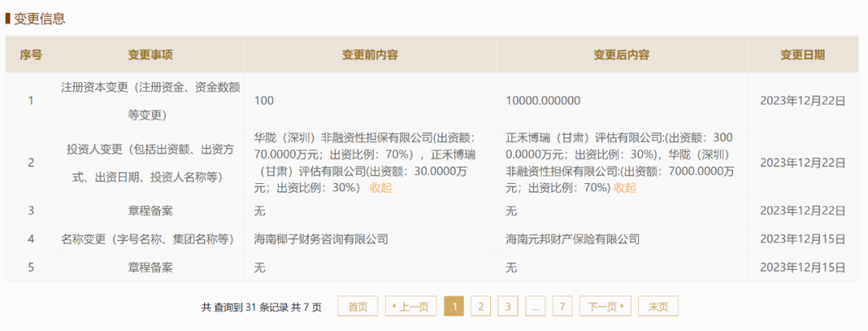
Task: Click the value 100 before change
Action: click(x=264, y=101)
